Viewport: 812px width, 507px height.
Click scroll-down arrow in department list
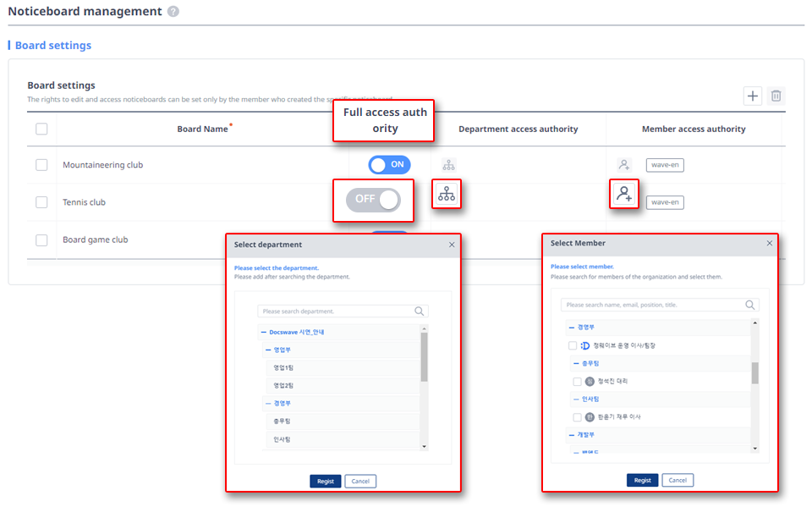424,446
